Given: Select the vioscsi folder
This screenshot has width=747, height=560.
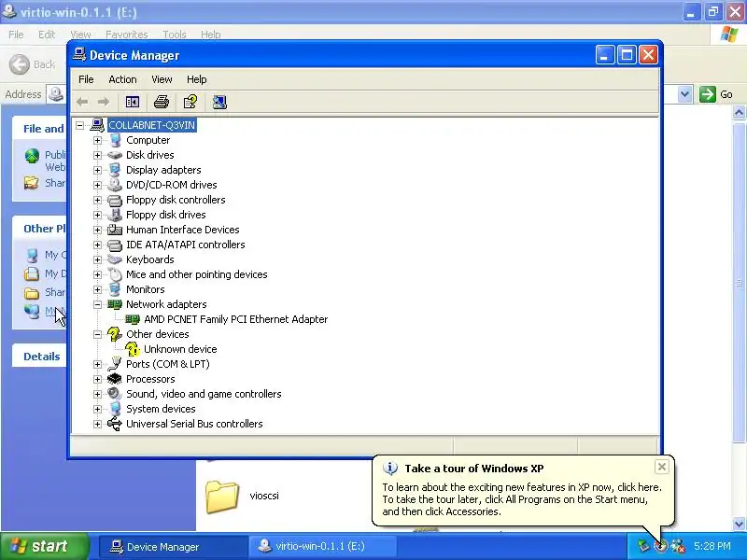Looking at the screenshot, I should tap(243, 496).
